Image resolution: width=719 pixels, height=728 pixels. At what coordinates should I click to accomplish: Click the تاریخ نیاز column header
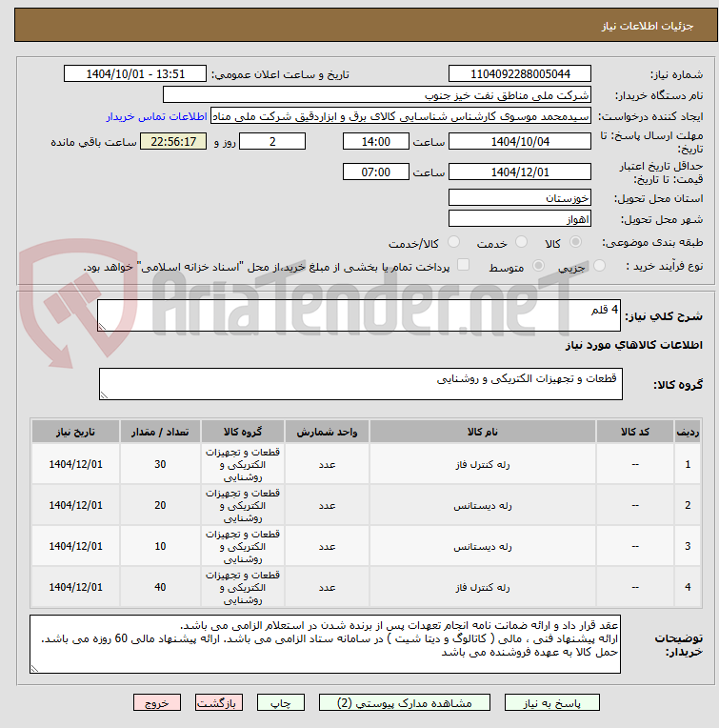(x=75, y=432)
